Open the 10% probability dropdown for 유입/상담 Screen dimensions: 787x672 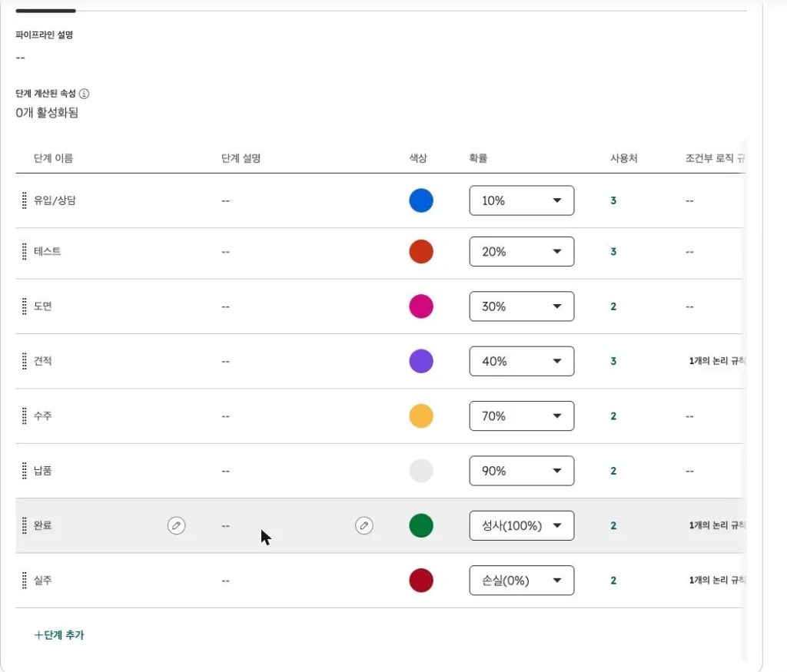(x=522, y=200)
